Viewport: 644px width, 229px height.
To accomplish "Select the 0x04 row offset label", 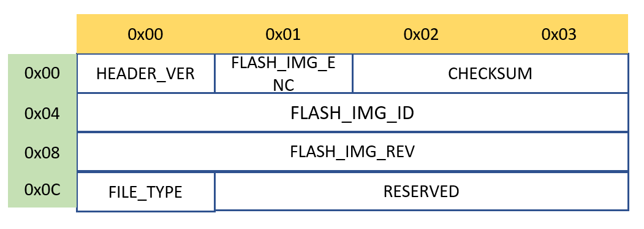I will (x=42, y=113).
